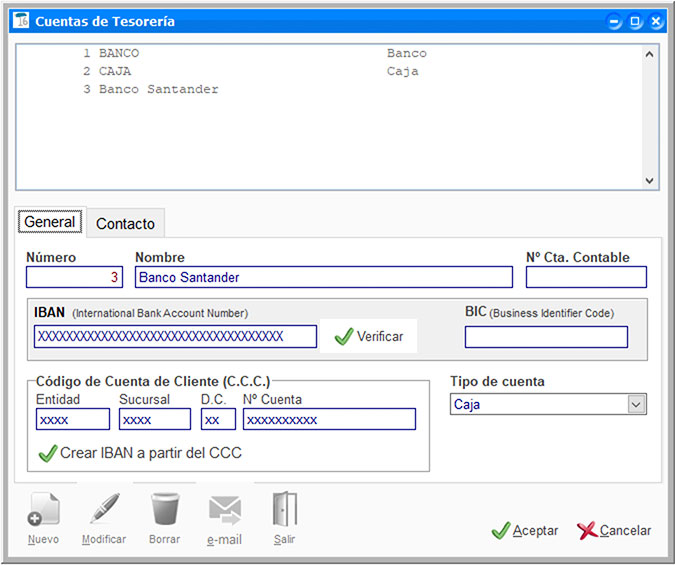Click the Nombre field containing Banco Santander
The image size is (675, 565).
324,277
